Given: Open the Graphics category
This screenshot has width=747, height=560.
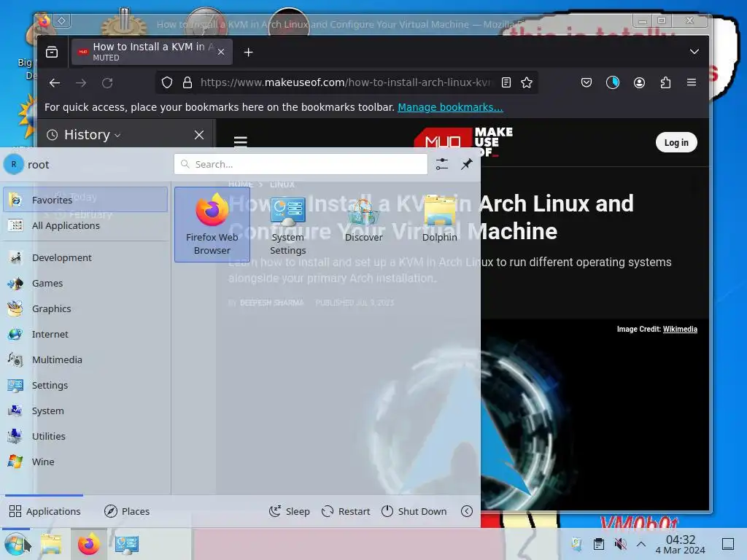Looking at the screenshot, I should (85, 308).
